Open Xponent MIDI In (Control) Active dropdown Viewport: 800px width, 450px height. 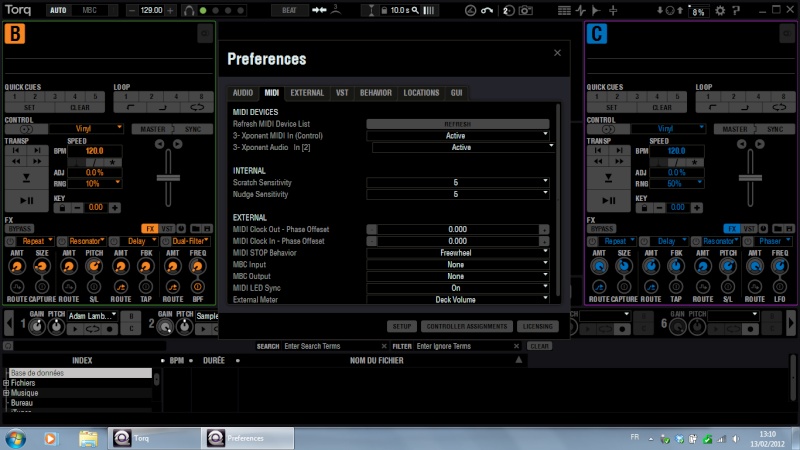tap(458, 136)
